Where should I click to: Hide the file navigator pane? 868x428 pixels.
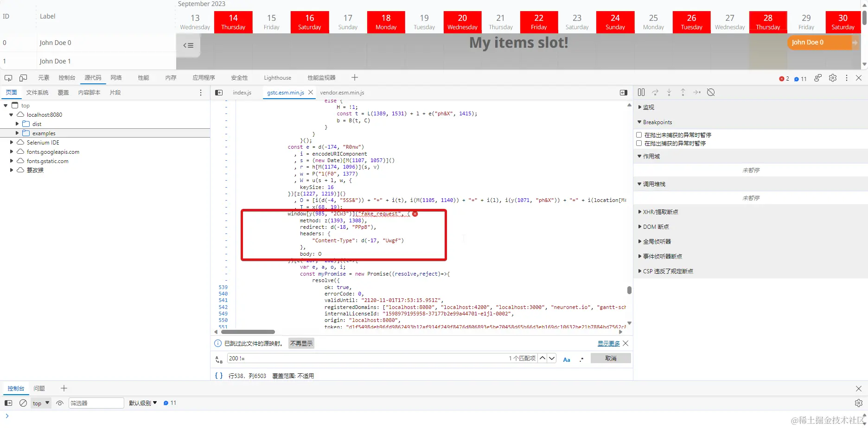[x=219, y=93]
